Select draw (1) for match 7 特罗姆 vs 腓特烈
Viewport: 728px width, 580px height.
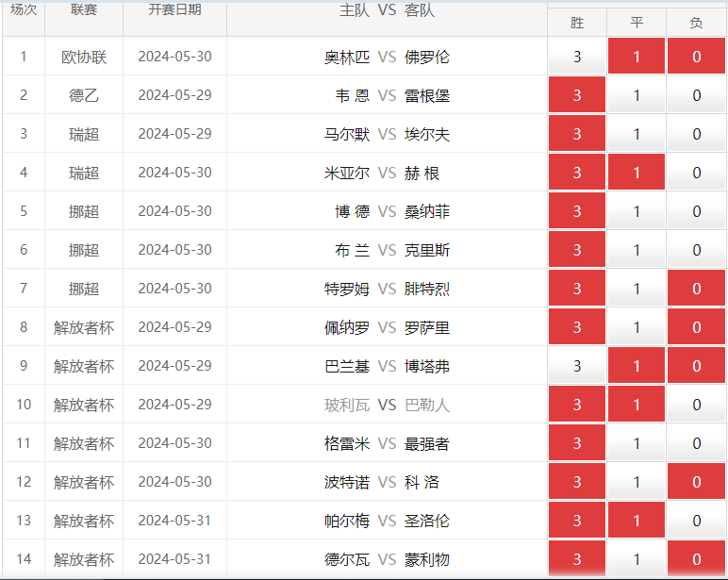pos(637,289)
